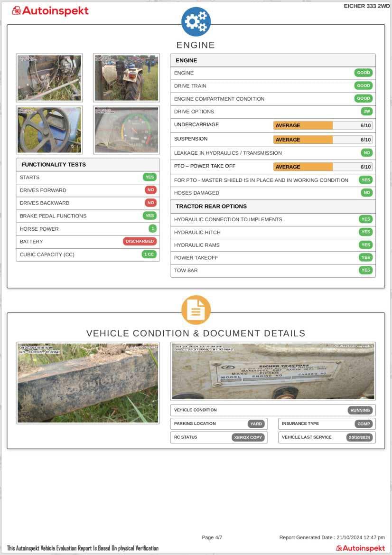
Task: Click the COMP insurance type badge
Action: click(x=364, y=423)
